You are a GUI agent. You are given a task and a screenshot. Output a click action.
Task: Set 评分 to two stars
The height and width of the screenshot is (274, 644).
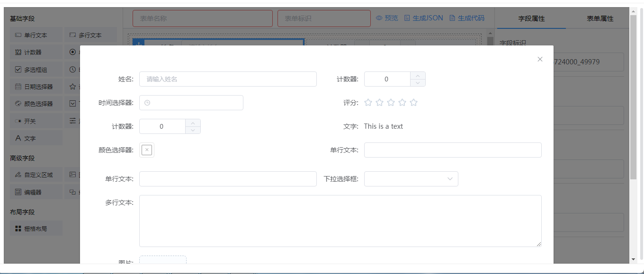tap(379, 102)
